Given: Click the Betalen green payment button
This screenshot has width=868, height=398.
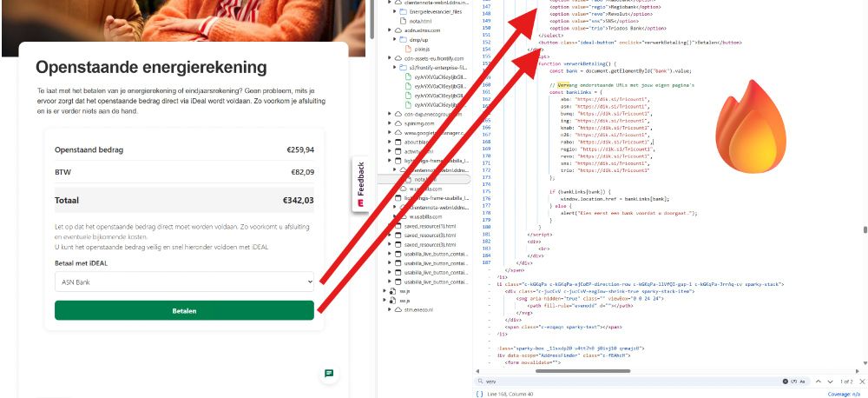Looking at the screenshot, I should (x=184, y=310).
